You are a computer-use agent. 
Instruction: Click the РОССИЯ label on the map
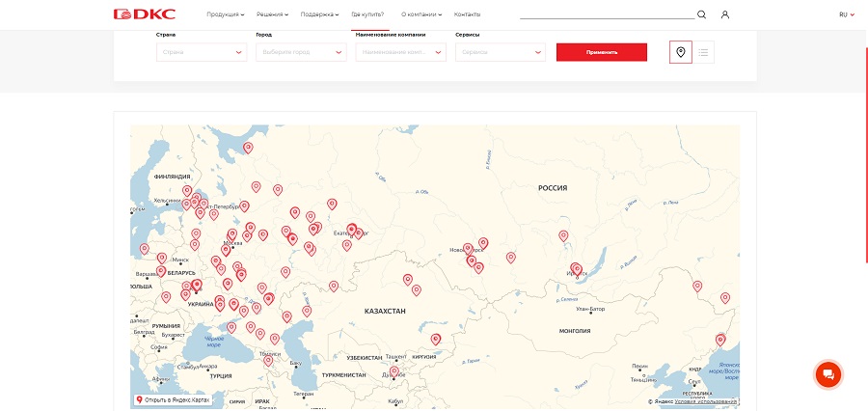pos(553,188)
